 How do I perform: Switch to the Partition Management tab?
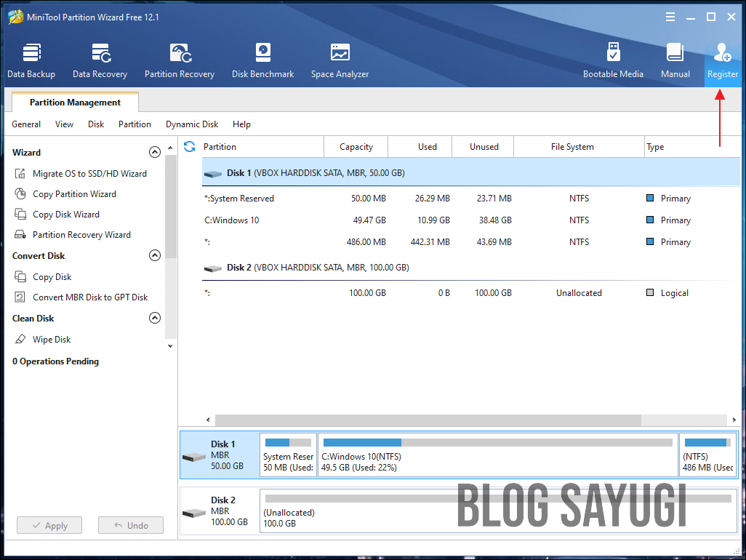pos(74,102)
